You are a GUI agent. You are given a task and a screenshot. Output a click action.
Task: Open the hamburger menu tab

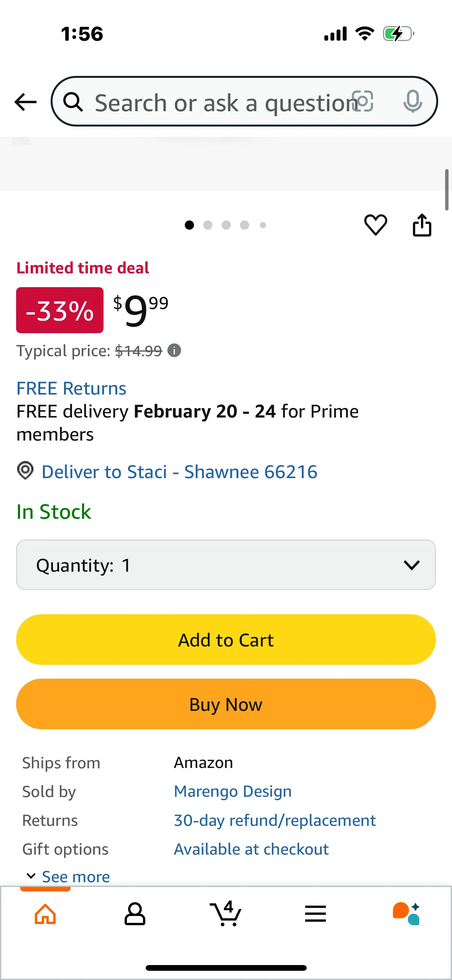[315, 914]
